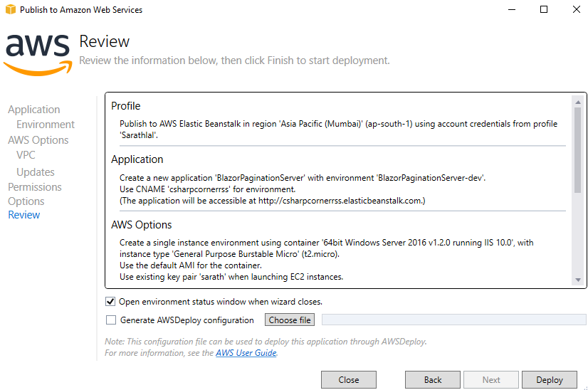
Task: Go to the Application wizard step
Action: coord(33,110)
